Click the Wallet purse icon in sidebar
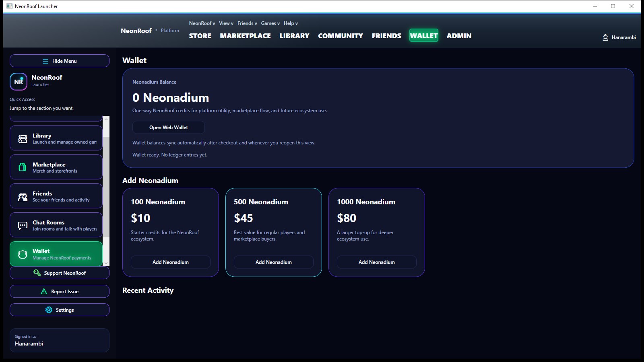Viewport: 644px width, 362px height. click(23, 254)
